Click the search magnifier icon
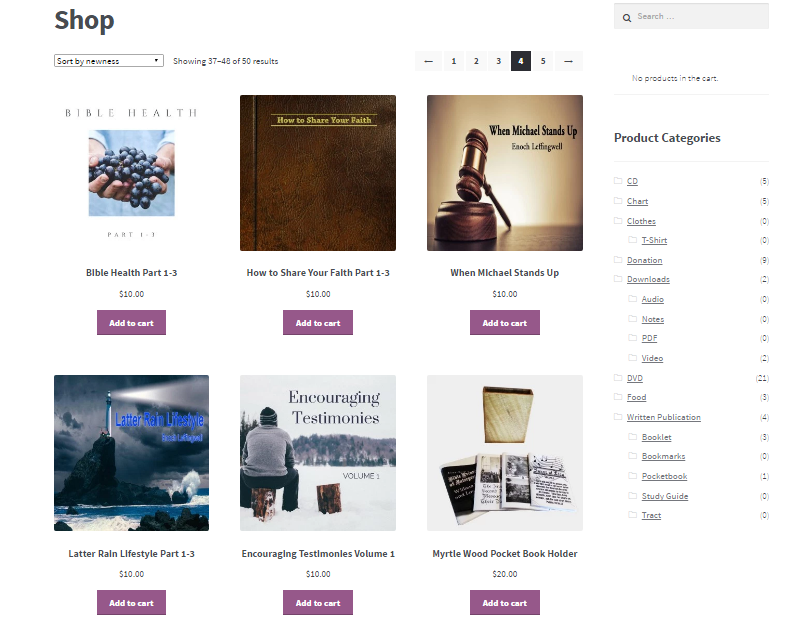This screenshot has width=786, height=632. pyautogui.click(x=627, y=18)
